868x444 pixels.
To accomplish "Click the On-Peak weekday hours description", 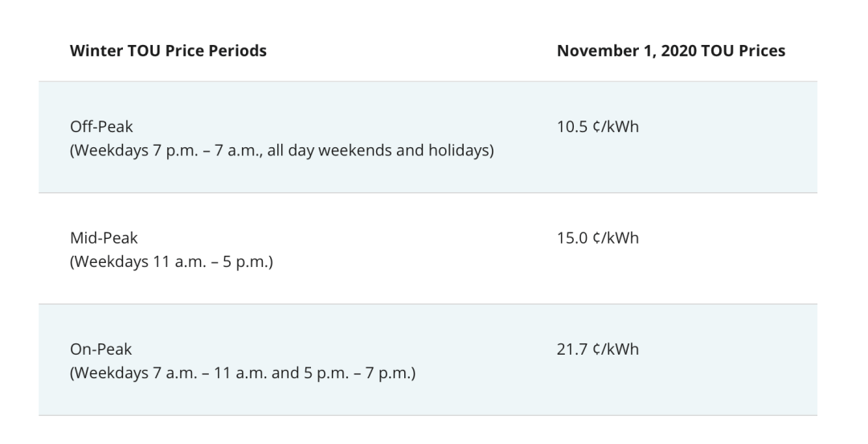I will click(x=243, y=373).
